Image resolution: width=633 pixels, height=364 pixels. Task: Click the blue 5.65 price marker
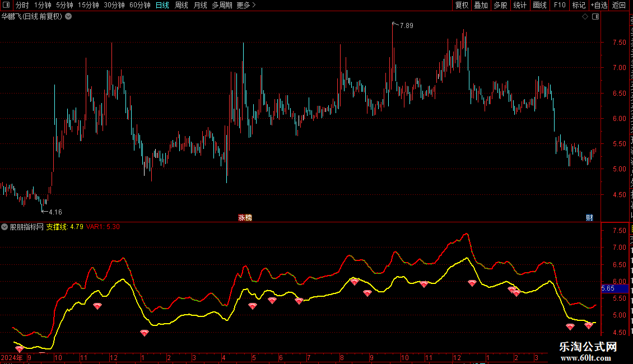click(x=615, y=288)
